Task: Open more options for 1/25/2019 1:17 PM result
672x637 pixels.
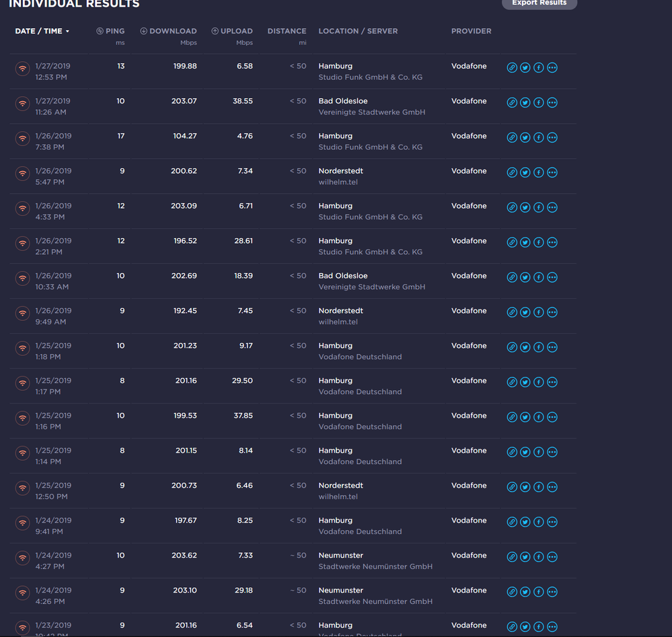Action: click(552, 382)
